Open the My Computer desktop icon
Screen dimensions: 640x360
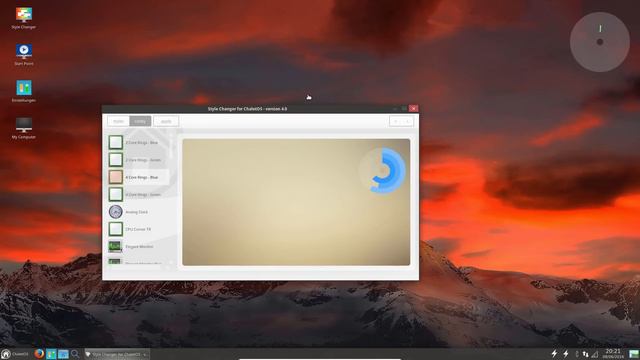(x=24, y=128)
